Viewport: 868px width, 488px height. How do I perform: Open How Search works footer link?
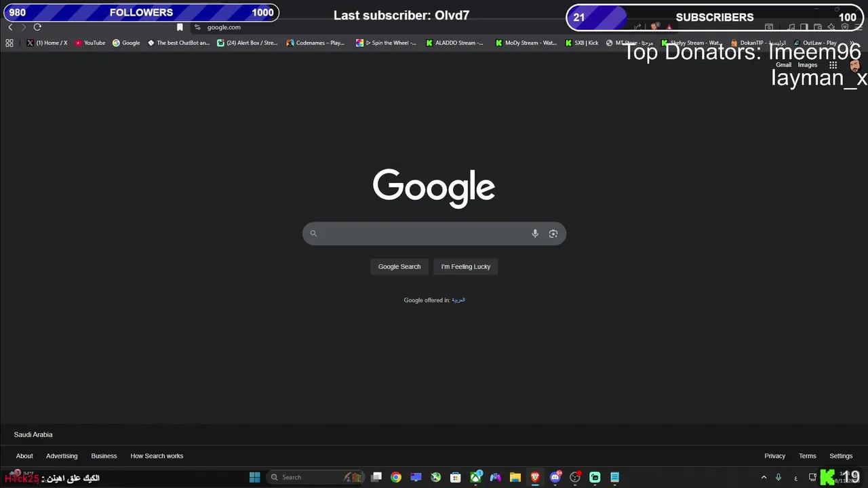(157, 456)
